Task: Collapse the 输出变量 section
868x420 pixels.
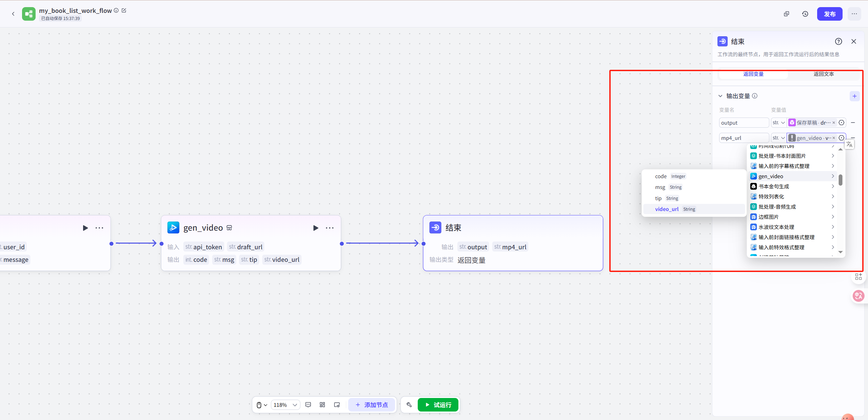Action: 720,96
